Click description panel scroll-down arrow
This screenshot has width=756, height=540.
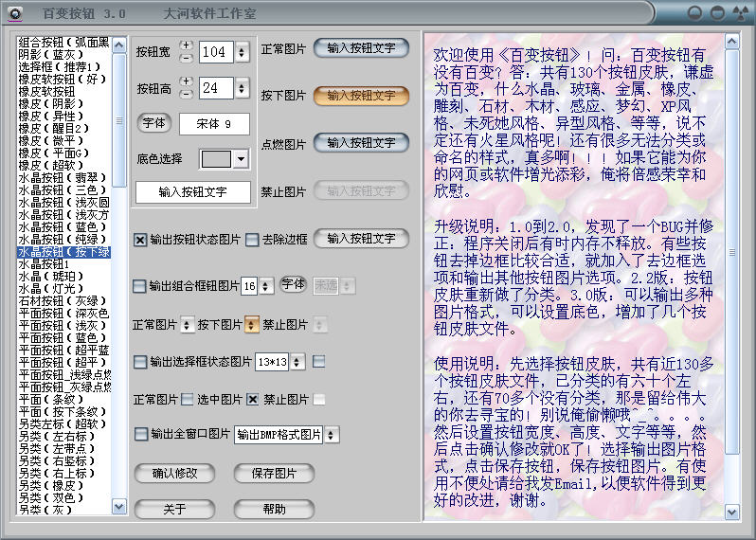732,512
